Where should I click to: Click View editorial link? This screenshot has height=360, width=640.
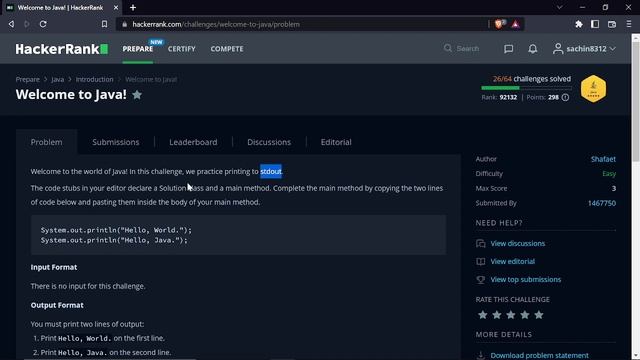tap(513, 262)
